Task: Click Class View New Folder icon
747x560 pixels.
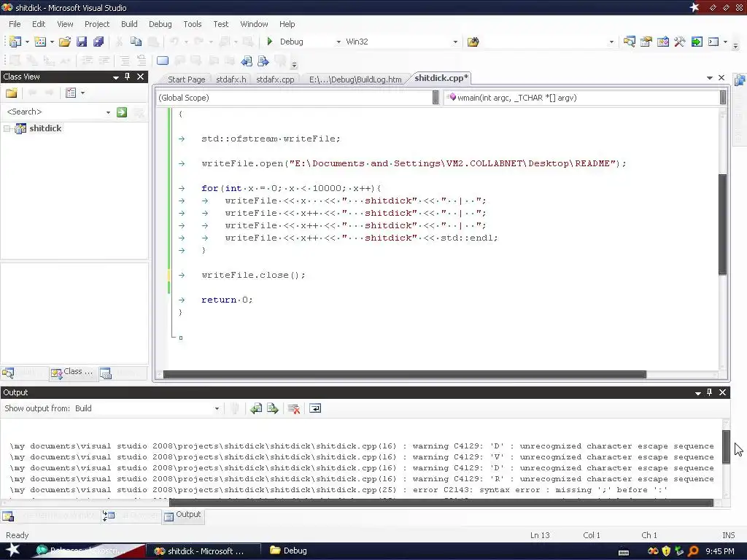Action: (x=12, y=93)
